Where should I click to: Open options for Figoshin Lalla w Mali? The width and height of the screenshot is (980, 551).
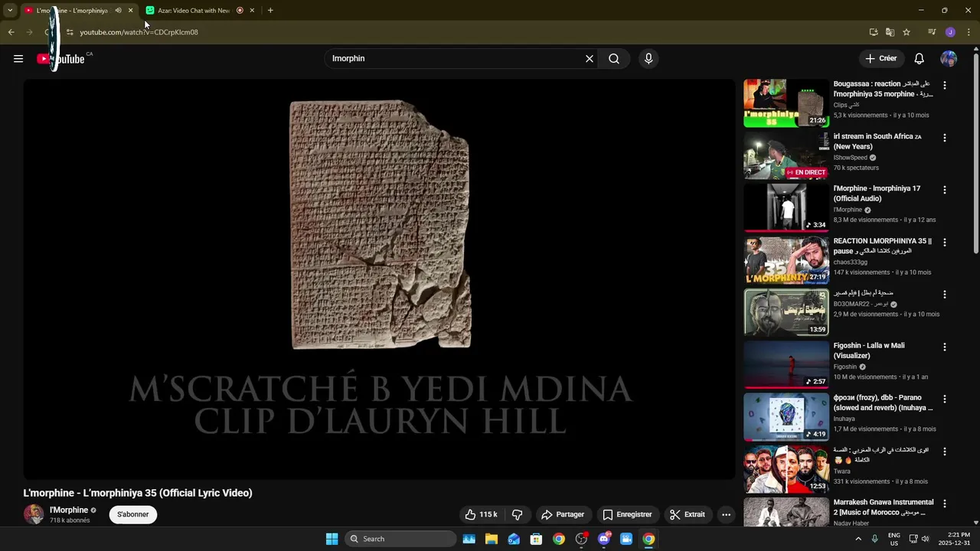(x=945, y=347)
